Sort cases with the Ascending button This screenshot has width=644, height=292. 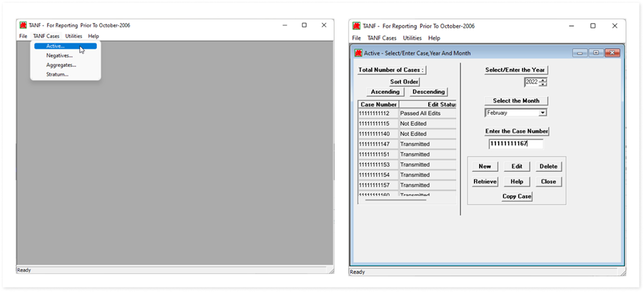pos(385,92)
